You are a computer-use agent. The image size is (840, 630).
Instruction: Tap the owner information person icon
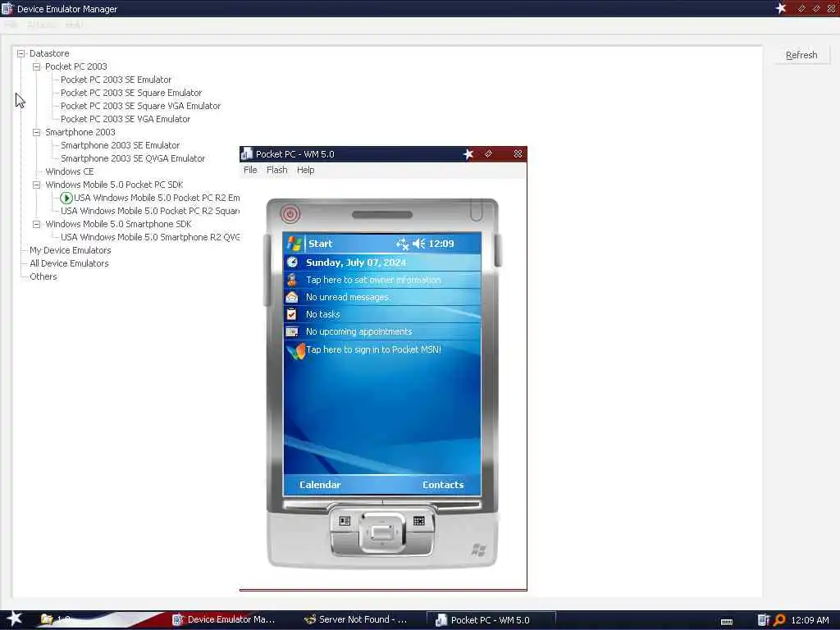click(x=292, y=280)
